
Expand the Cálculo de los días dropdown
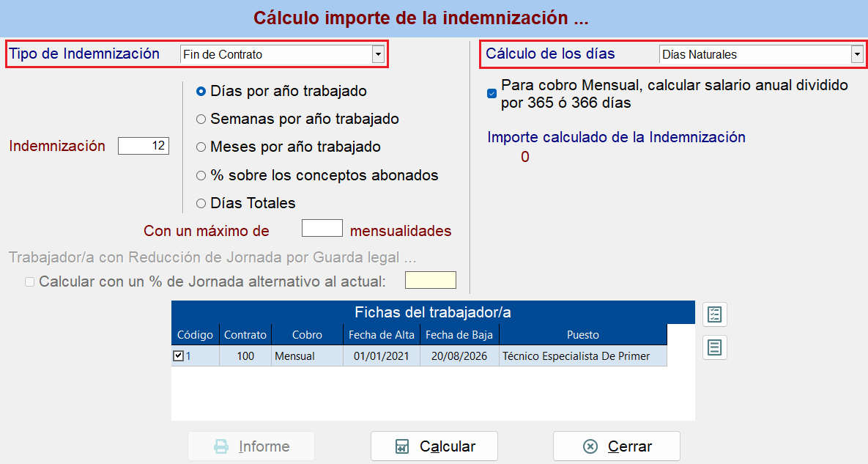(x=857, y=54)
